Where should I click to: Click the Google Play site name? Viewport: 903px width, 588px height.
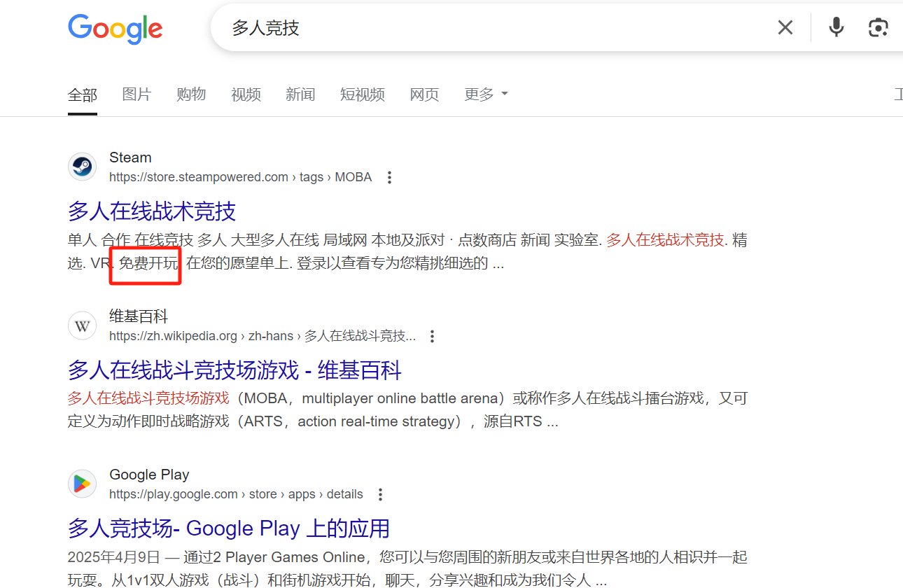(149, 475)
